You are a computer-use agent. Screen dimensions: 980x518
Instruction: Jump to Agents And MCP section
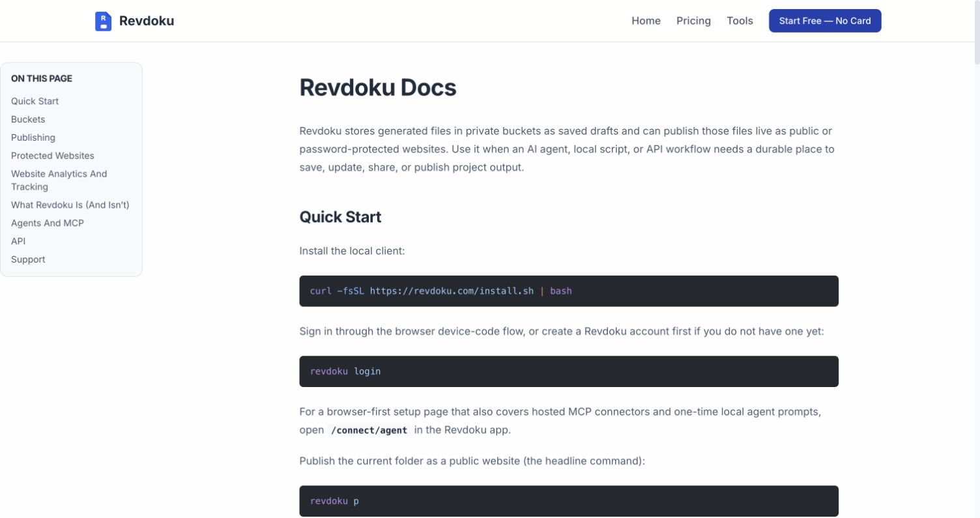click(48, 223)
